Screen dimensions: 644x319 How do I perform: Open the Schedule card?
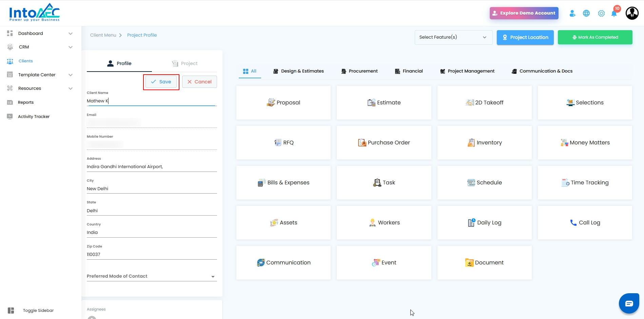point(485,183)
